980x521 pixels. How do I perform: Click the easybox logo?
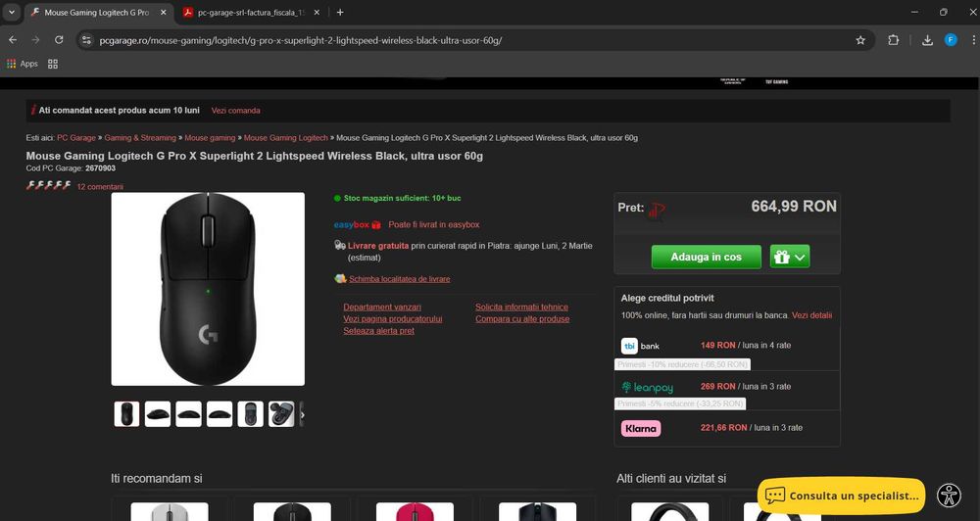[358, 225]
